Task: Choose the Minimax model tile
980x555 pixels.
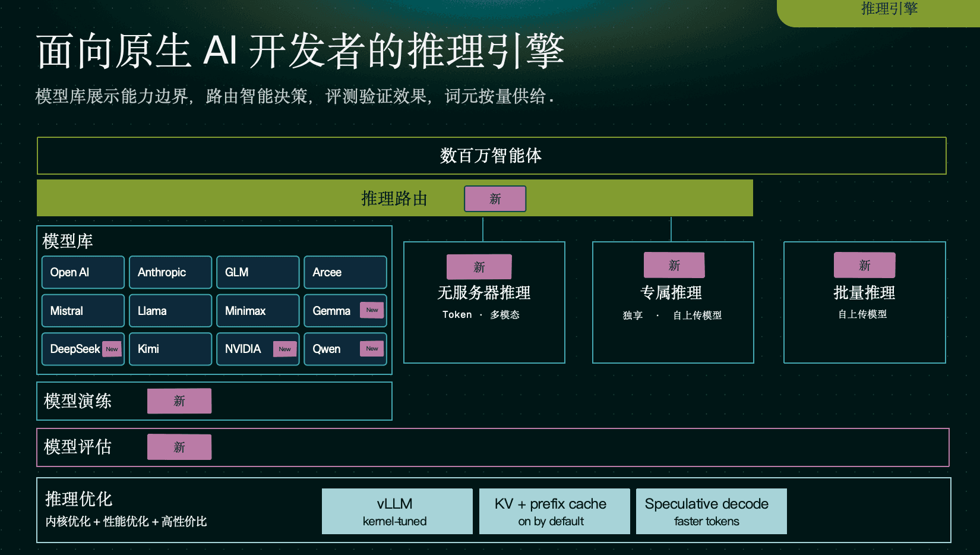Action: pos(258,311)
